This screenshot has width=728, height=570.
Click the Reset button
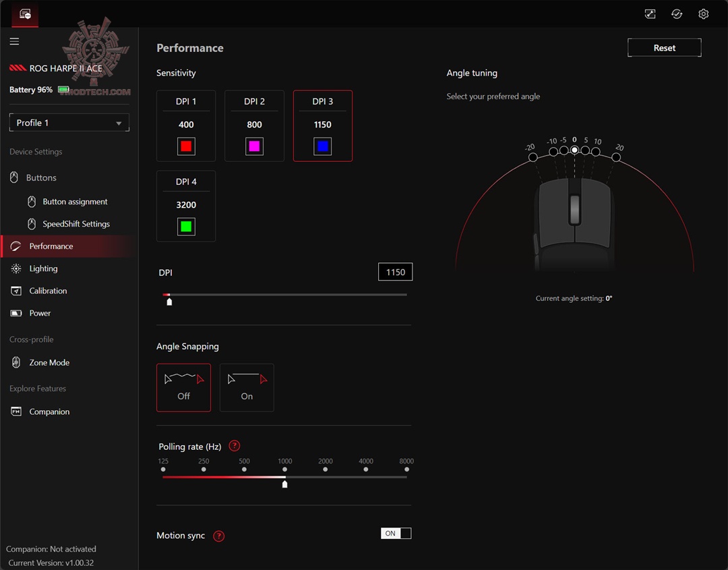[x=665, y=48]
